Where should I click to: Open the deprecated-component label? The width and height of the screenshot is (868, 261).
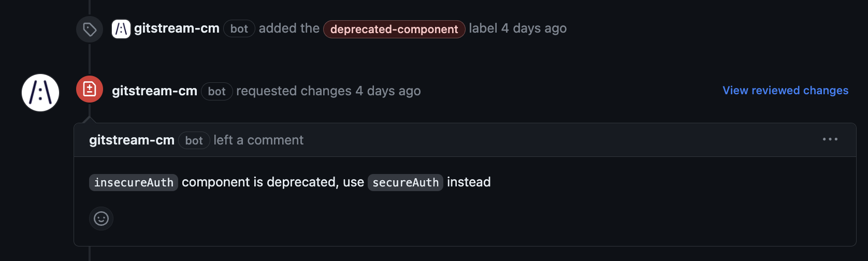click(x=394, y=29)
